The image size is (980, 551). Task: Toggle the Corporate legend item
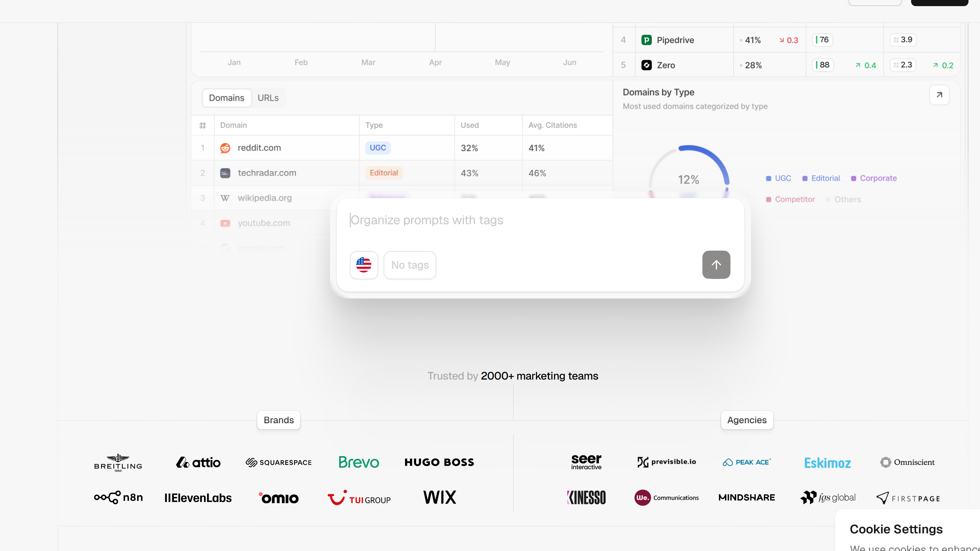874,178
